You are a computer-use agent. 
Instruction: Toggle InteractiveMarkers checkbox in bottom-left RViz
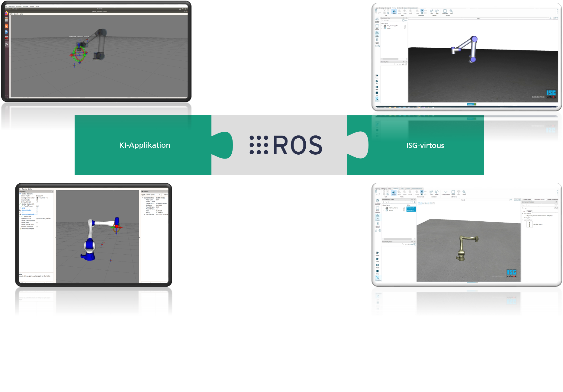pos(37,214)
